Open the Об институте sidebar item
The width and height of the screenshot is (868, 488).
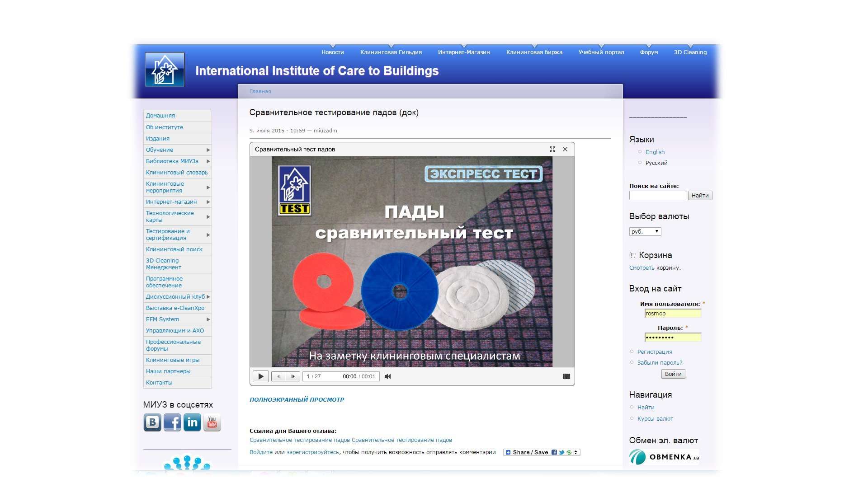pyautogui.click(x=177, y=127)
